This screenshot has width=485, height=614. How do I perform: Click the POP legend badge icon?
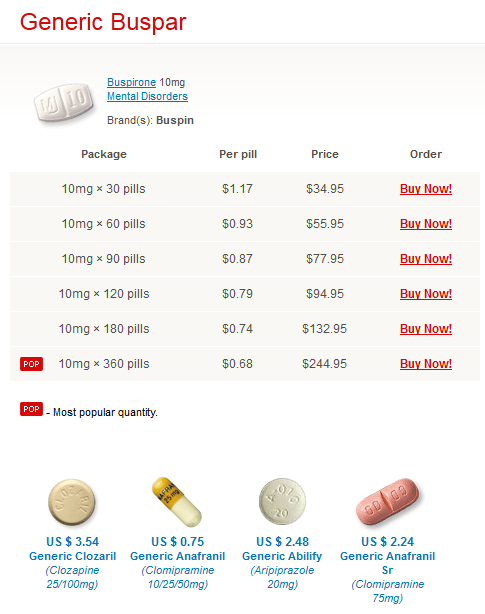pos(31,409)
